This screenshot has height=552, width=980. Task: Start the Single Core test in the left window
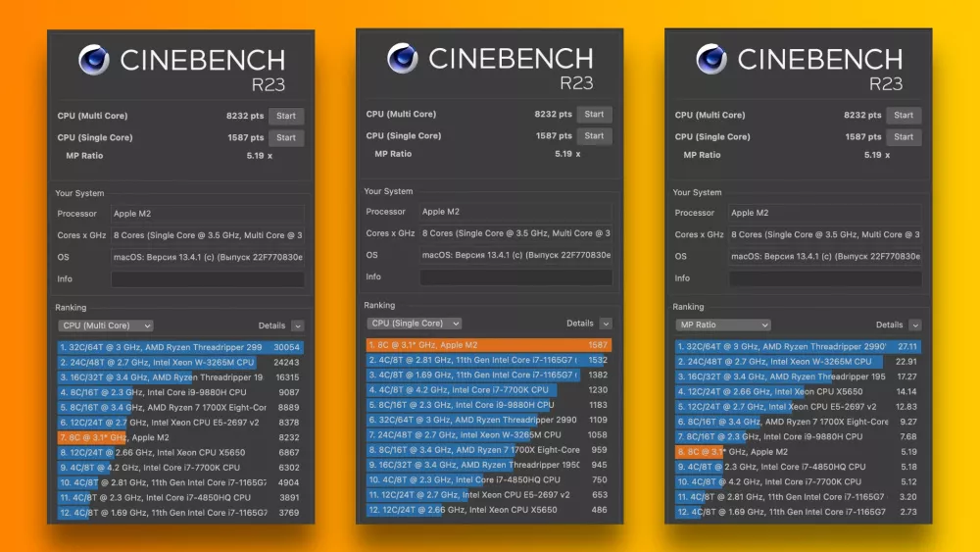click(x=286, y=137)
